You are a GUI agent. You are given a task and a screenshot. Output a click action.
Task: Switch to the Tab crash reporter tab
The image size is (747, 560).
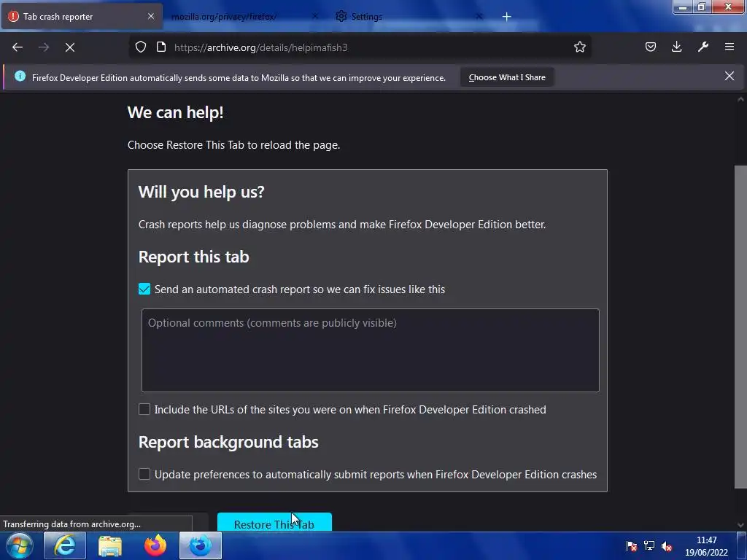pos(82,17)
